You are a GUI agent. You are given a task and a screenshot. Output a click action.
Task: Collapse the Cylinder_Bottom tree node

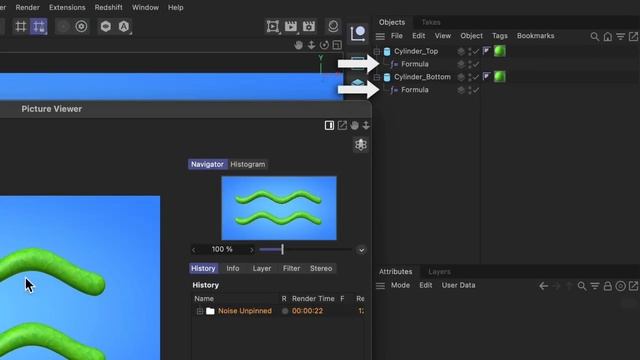coord(377,77)
